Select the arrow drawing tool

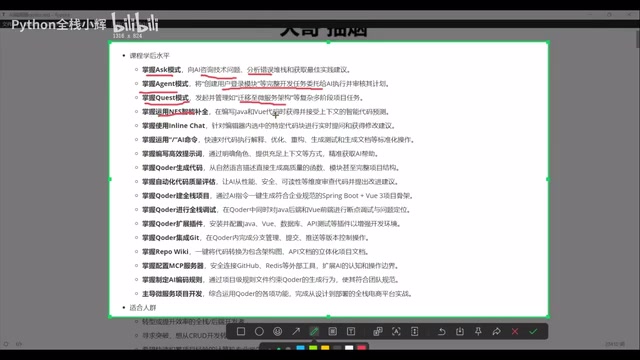tap(296, 331)
